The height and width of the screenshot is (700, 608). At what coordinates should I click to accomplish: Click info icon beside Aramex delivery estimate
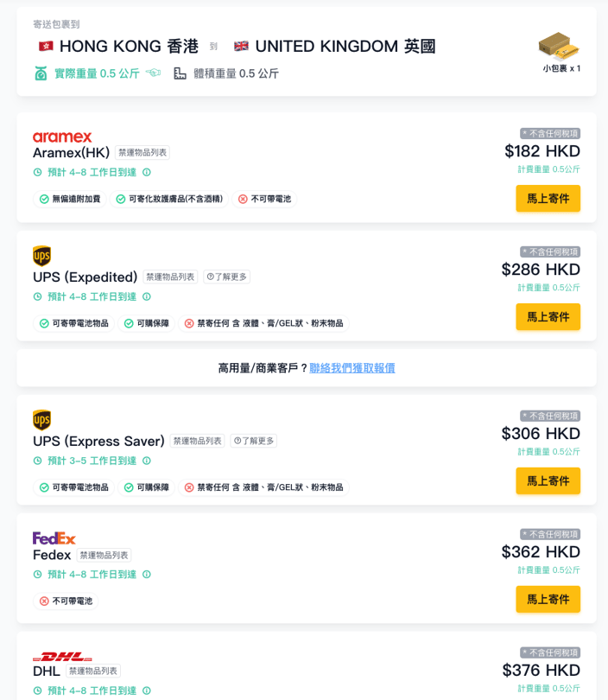(147, 172)
